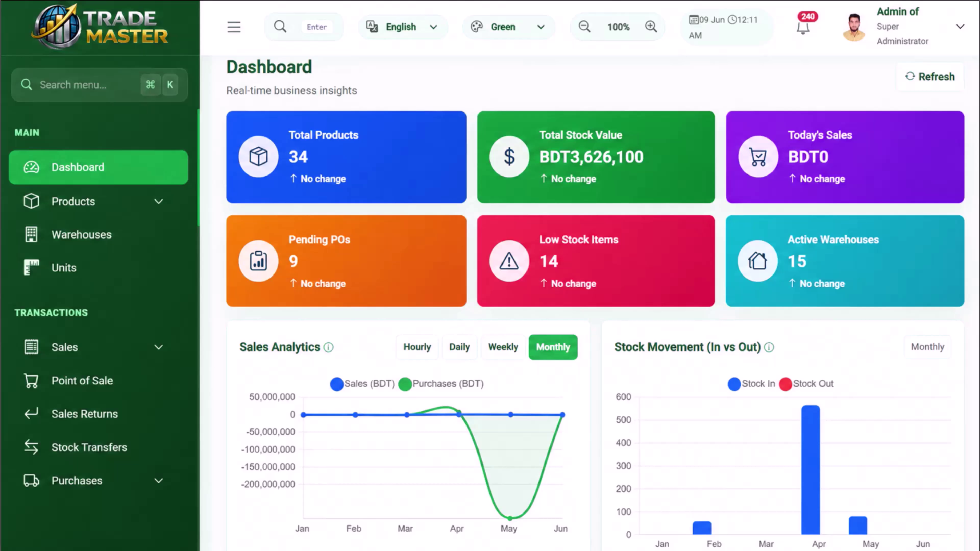Toggle Sales (BDT) legend series
The width and height of the screenshot is (980, 551).
[362, 384]
